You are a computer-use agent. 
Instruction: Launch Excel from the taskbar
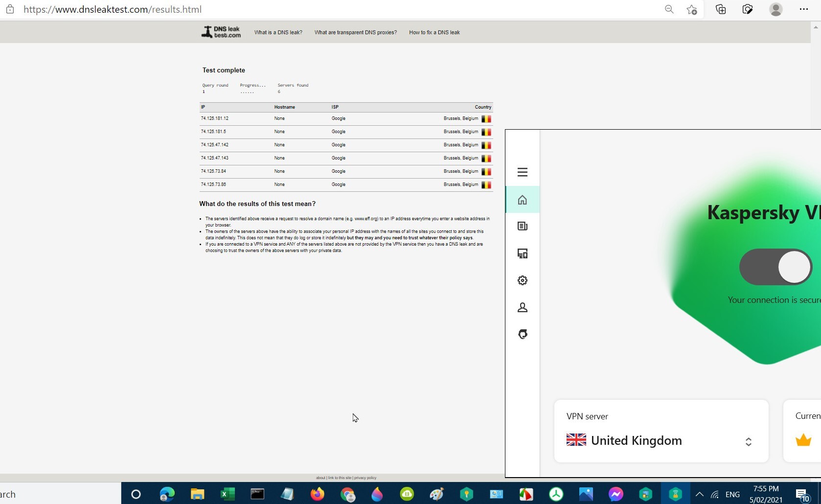click(x=227, y=494)
